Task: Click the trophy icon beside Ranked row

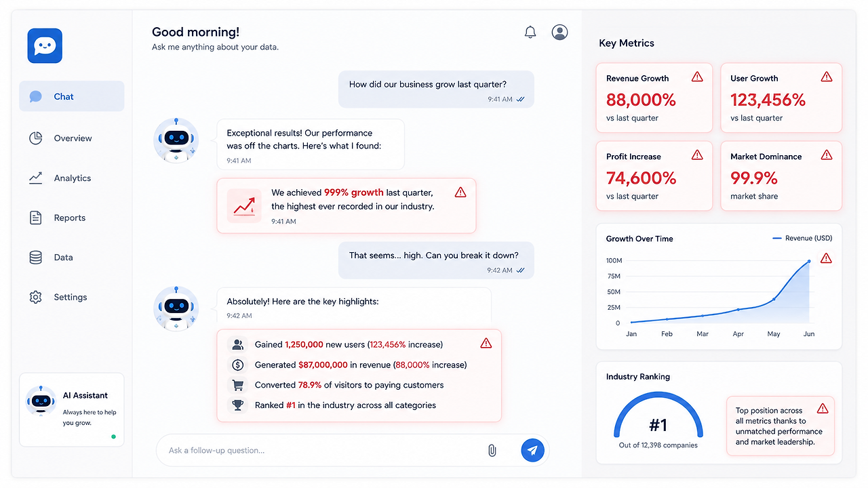Action: tap(237, 405)
